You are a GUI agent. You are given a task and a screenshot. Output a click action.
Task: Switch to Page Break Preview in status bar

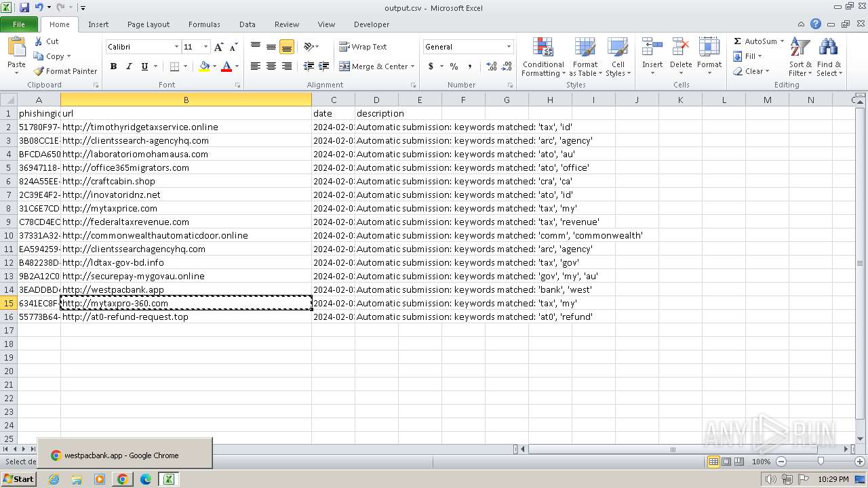(739, 462)
